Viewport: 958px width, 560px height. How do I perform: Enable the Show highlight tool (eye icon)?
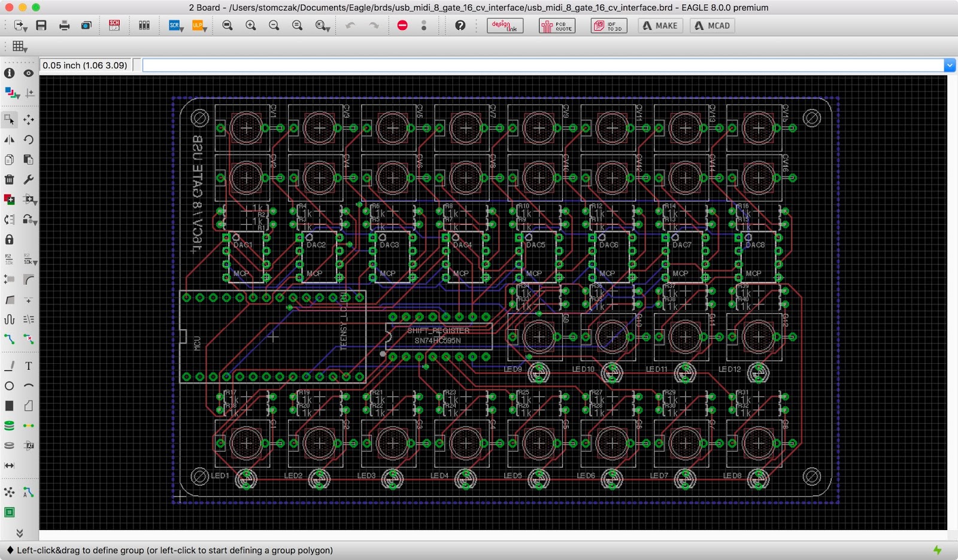pos(28,73)
